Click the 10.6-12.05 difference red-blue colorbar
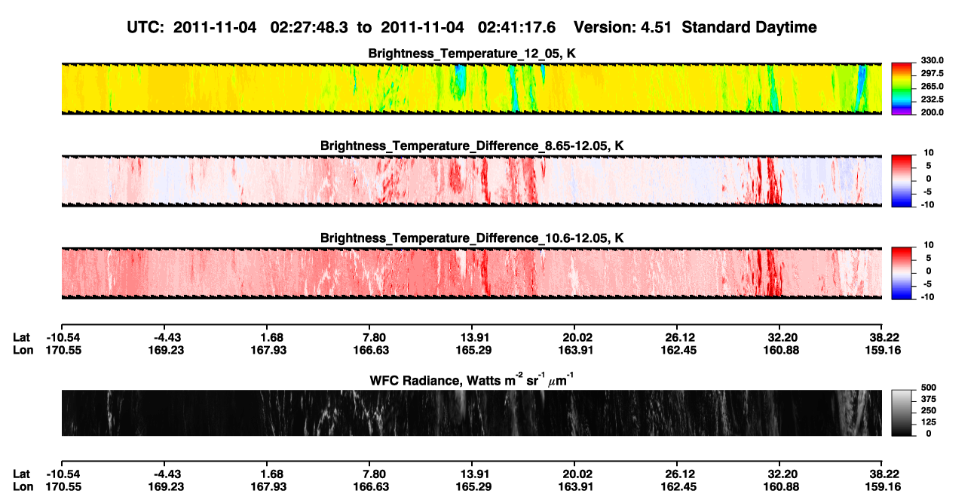Viewport: 980px width, 503px height. (x=902, y=273)
